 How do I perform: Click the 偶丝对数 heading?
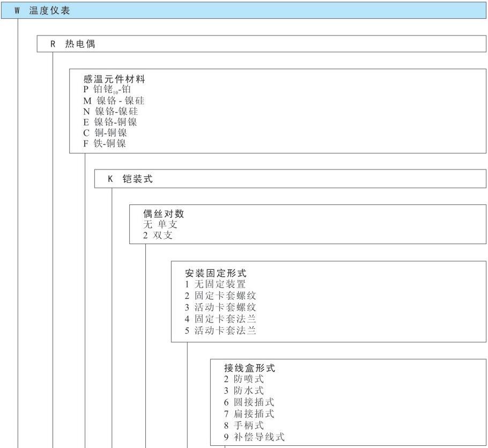coord(159,214)
